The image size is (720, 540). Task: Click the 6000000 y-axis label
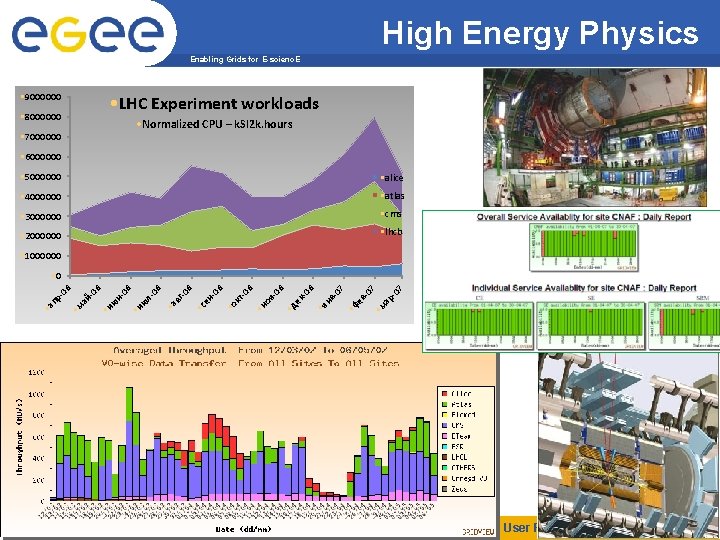pyautogui.click(x=43, y=157)
